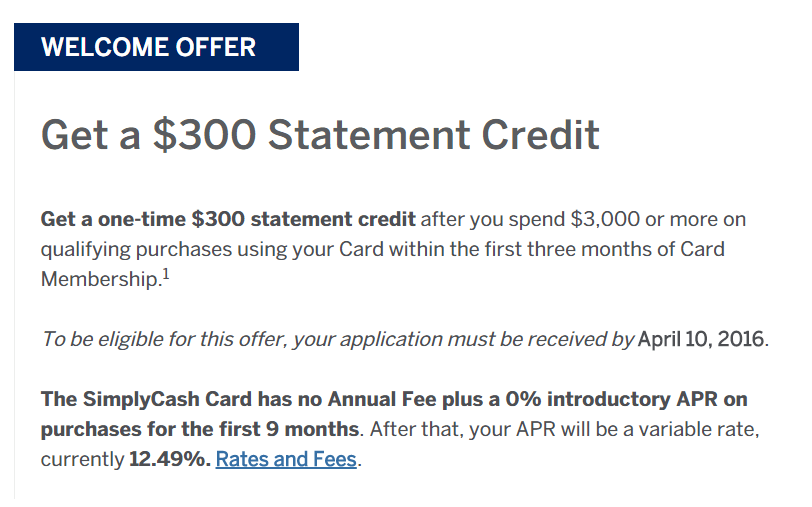Image resolution: width=812 pixels, height=507 pixels.
Task: Click the 'qualifying purchases' phrase
Action: click(x=136, y=250)
